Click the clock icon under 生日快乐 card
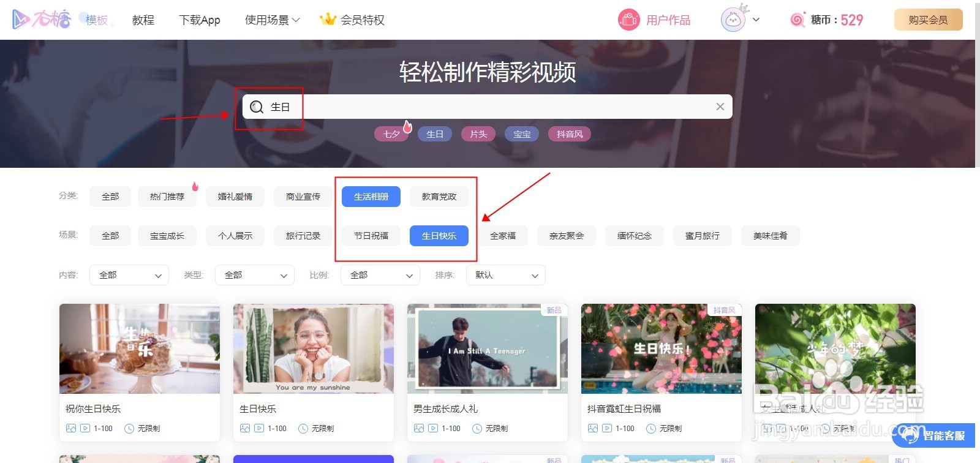 303,428
